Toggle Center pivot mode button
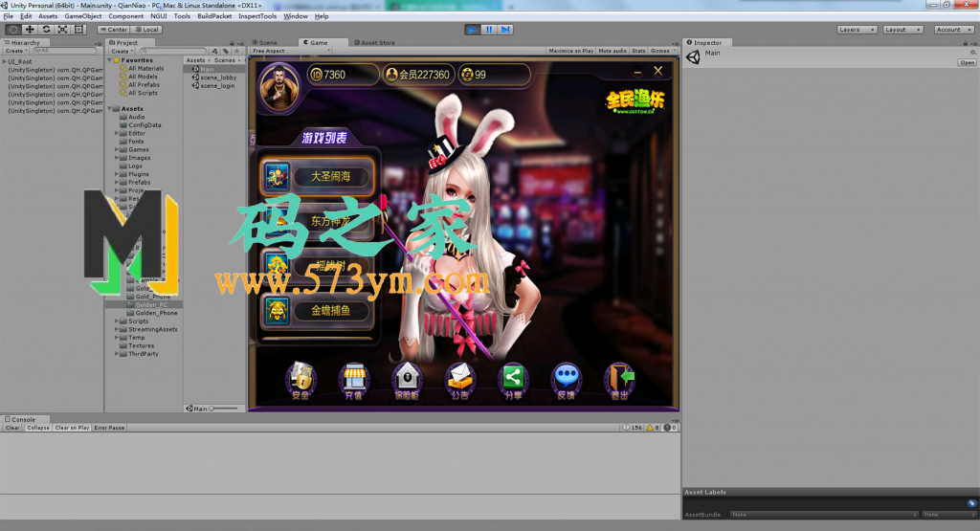 point(113,30)
